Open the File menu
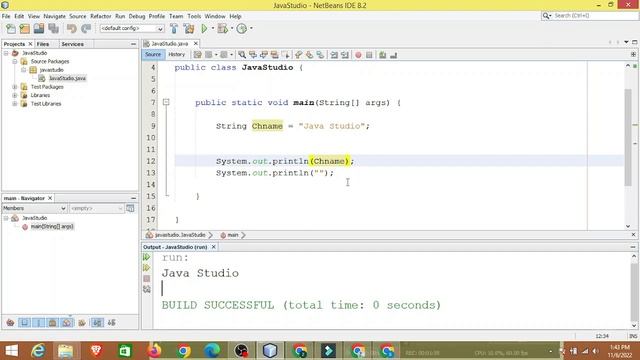Image resolution: width=640 pixels, height=360 pixels. tap(6, 16)
